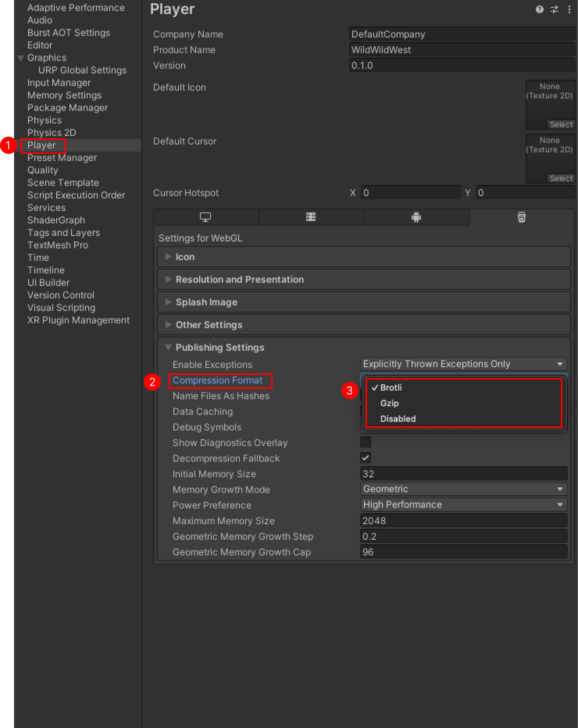This screenshot has height=728, width=578.
Task: Open Preset Manager settings
Action: [62, 158]
